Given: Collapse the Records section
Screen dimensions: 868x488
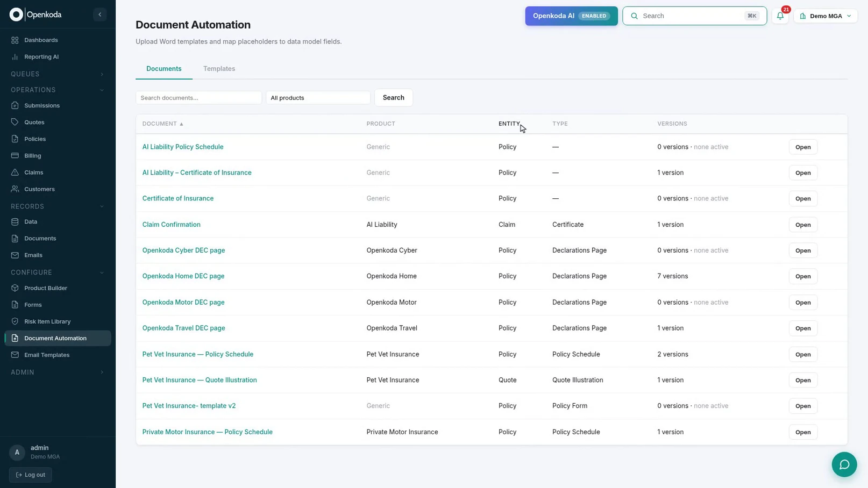Looking at the screenshot, I should tap(58, 206).
